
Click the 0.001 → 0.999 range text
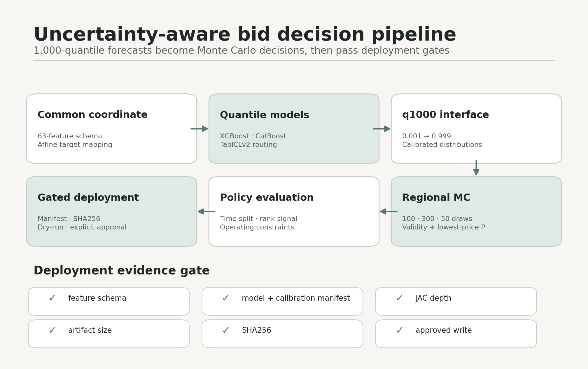coord(426,136)
